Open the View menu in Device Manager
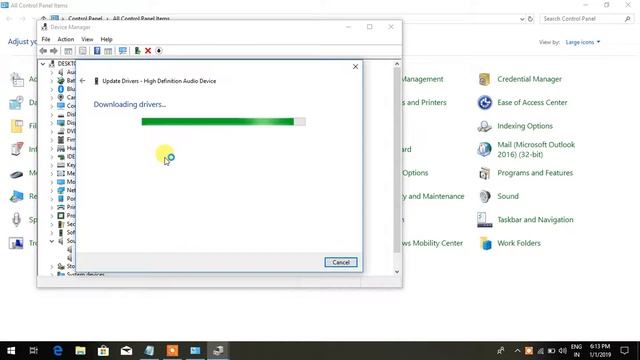The image size is (640, 360). [87, 39]
